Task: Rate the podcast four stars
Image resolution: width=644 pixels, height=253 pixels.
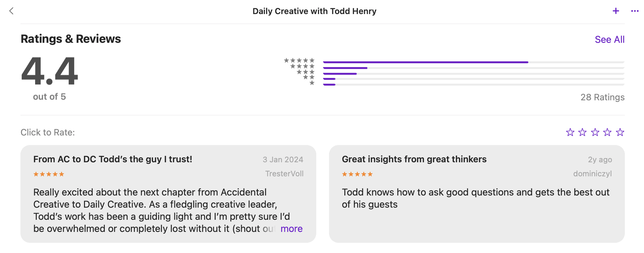Action: click(607, 132)
